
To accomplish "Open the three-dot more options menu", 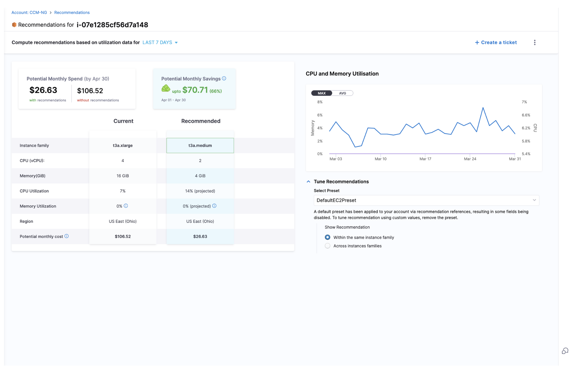I will (535, 42).
